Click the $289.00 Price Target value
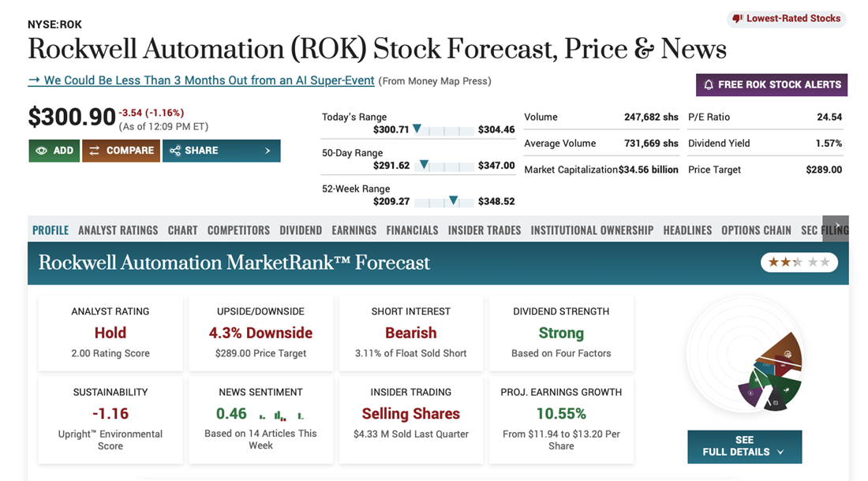This screenshot has width=868, height=481. [x=824, y=170]
